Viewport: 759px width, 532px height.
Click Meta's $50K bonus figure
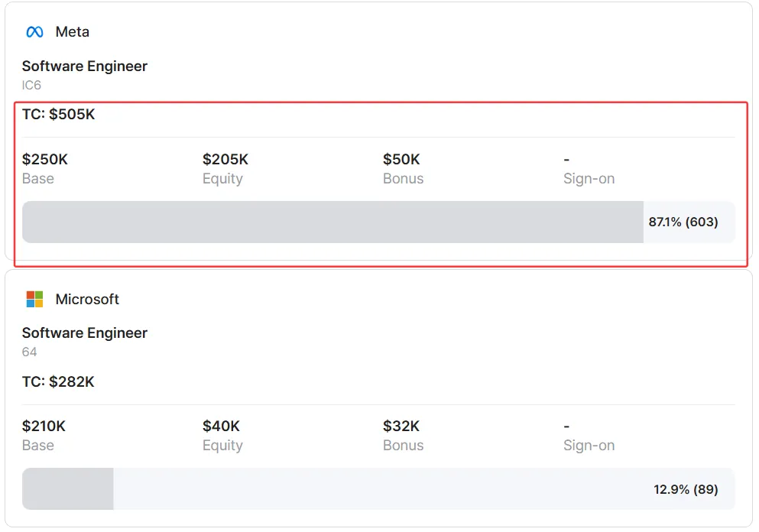[x=402, y=160]
